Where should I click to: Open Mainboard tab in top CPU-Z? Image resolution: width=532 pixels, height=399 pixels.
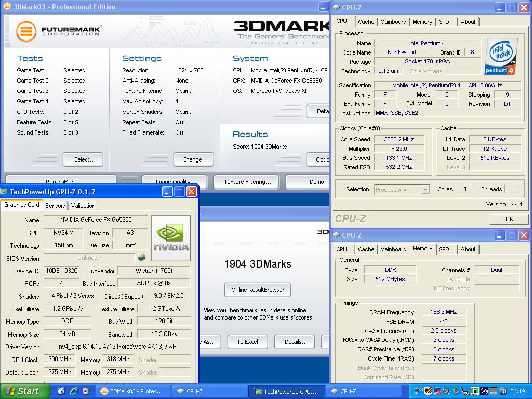click(393, 22)
